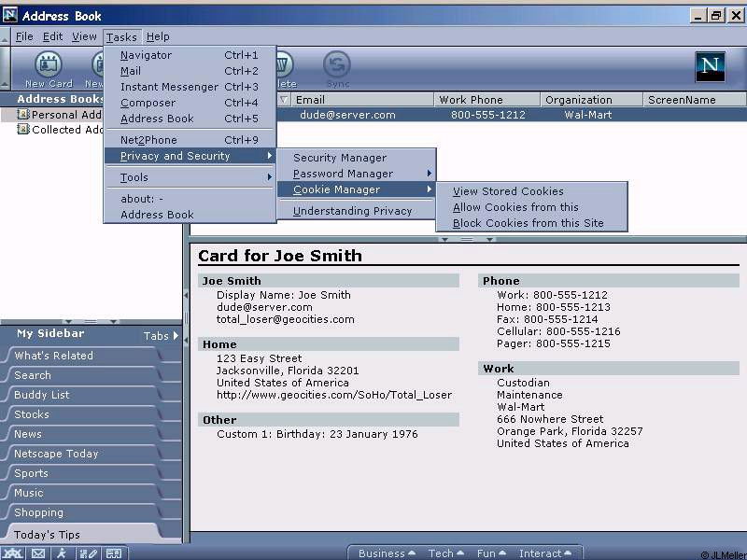Select Composer from the Tasks menu
The image size is (747, 560).
(190, 103)
